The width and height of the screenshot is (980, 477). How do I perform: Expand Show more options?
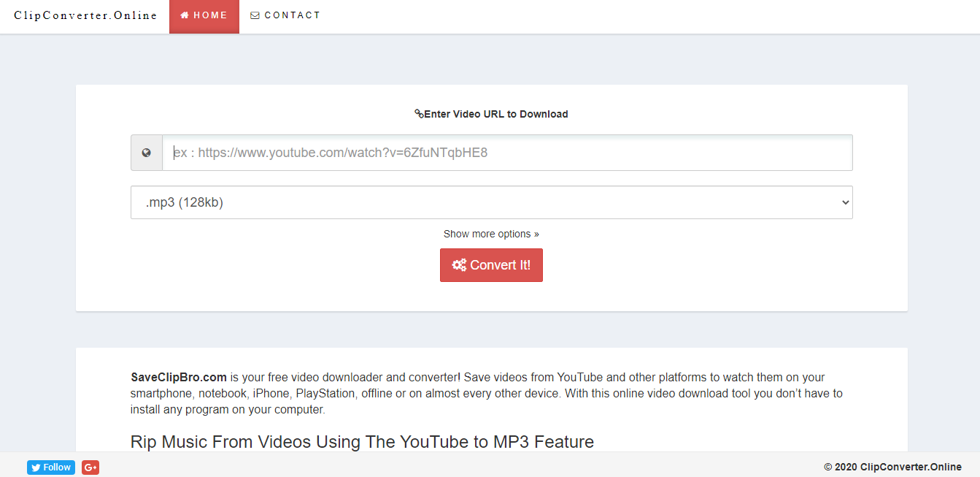491,234
